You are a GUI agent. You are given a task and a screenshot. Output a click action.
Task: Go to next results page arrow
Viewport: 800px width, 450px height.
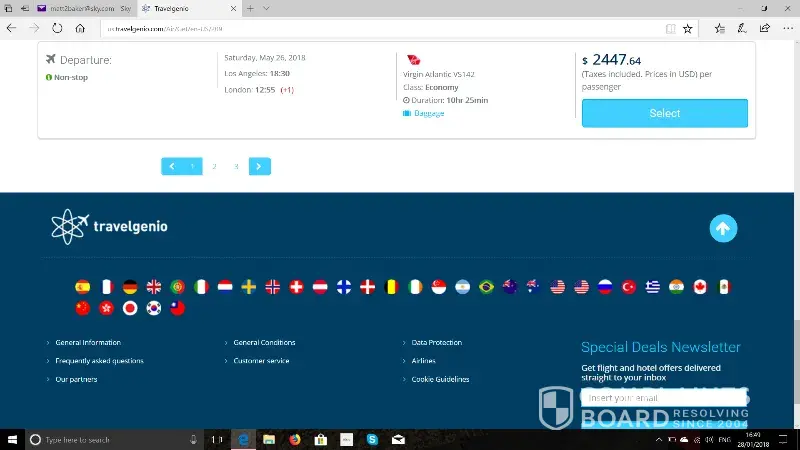point(260,166)
